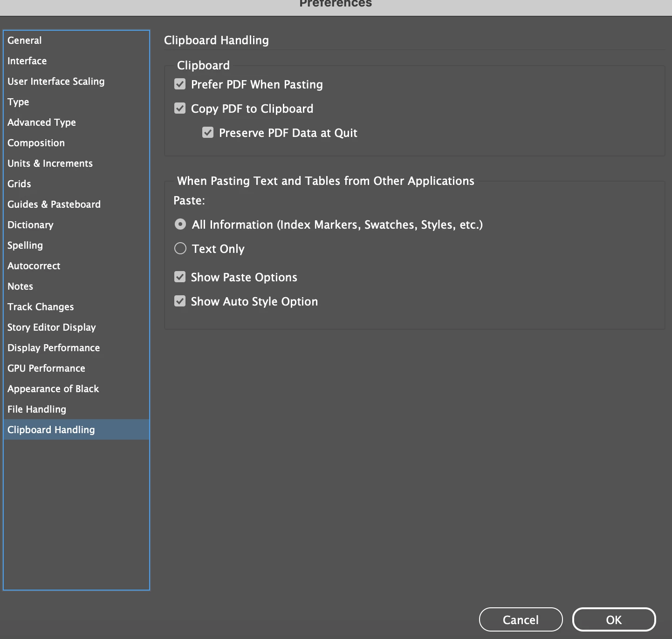Open GPU Performance preferences
Viewport: 672px width, 639px height.
76,368
